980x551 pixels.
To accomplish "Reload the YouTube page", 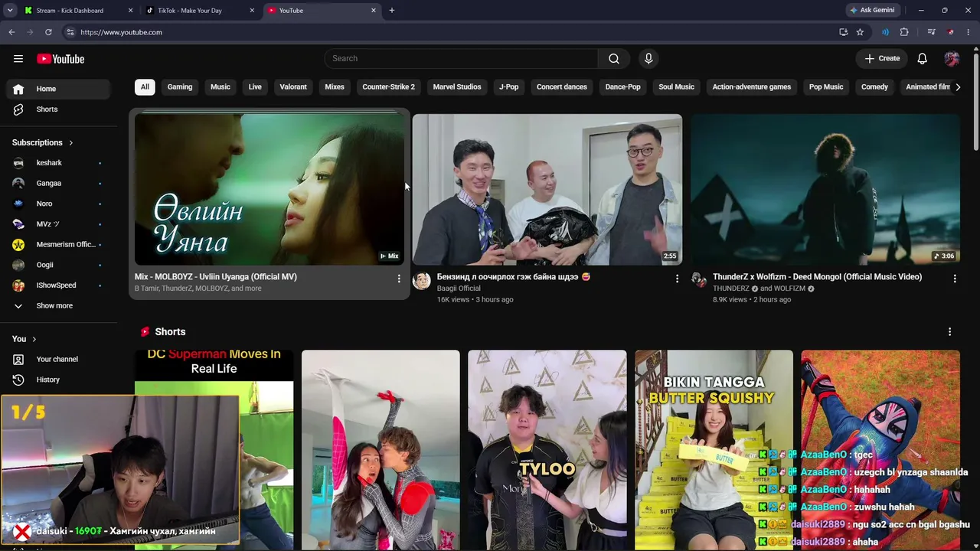I will tap(48, 32).
